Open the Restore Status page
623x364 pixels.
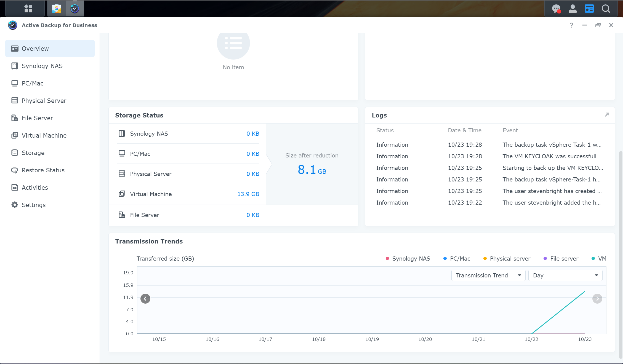click(x=43, y=170)
